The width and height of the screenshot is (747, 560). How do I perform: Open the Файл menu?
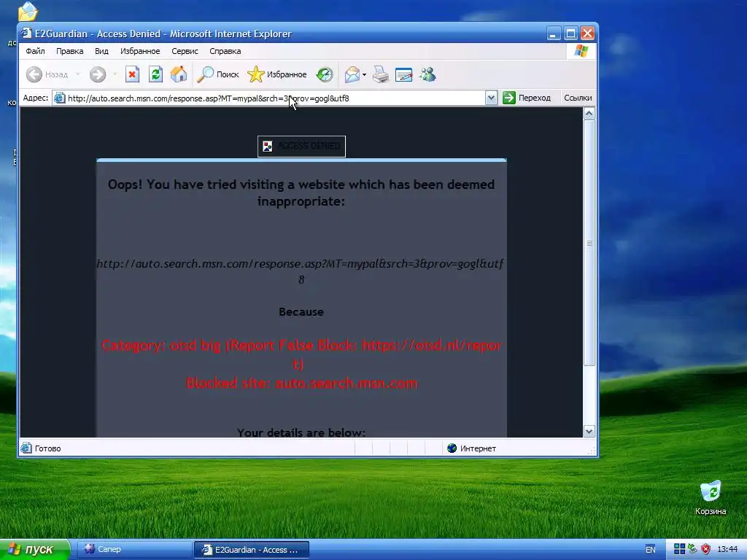tap(35, 51)
